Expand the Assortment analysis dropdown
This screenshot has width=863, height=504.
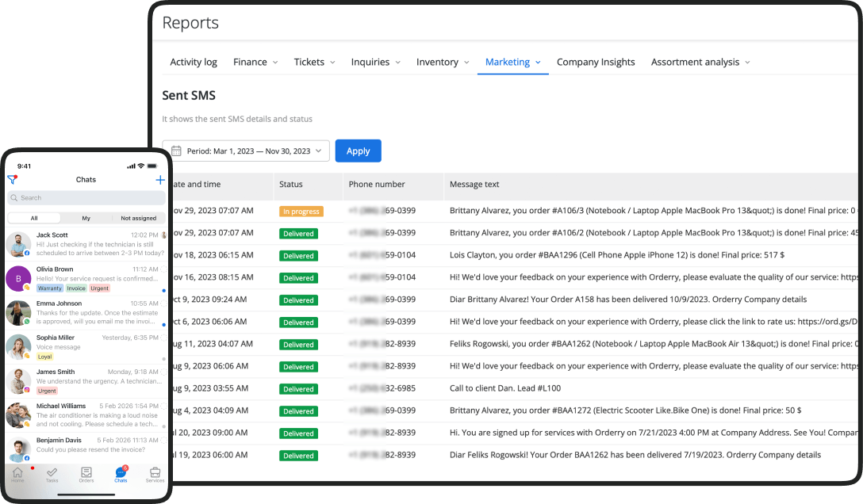pyautogui.click(x=700, y=62)
